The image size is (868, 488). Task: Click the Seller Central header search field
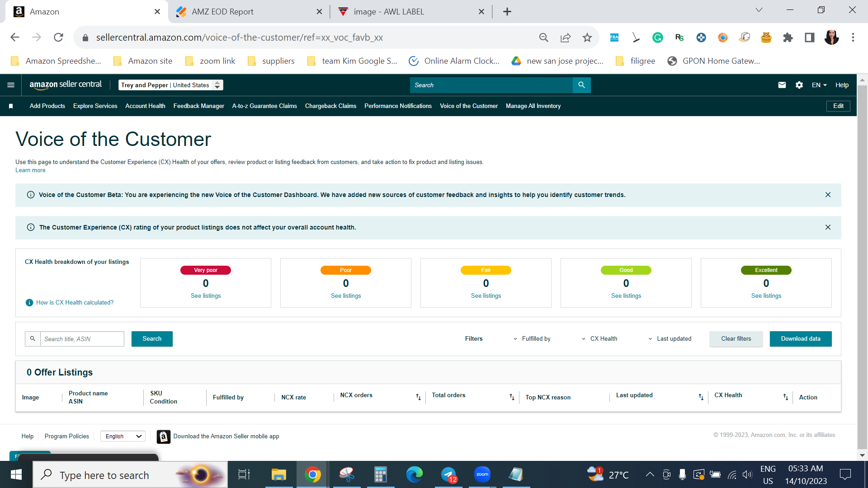click(x=491, y=85)
